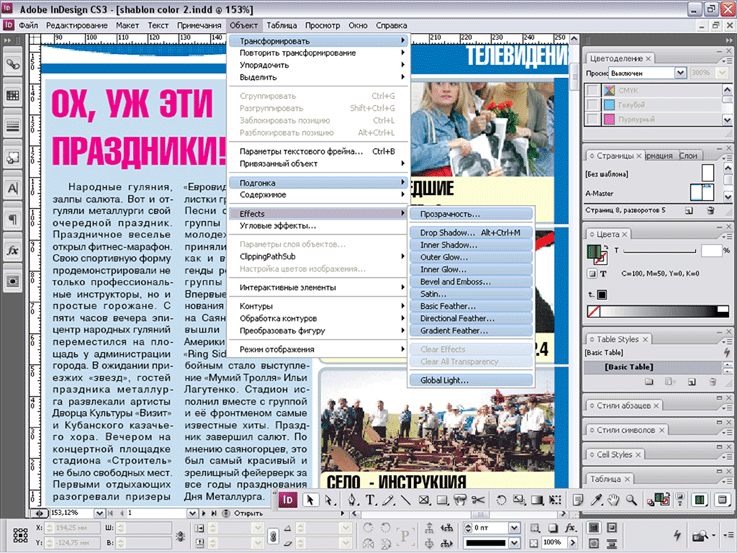Toggle visibility checkbox for Пурпурный separation
The height and width of the screenshot is (553, 737).
tap(593, 119)
